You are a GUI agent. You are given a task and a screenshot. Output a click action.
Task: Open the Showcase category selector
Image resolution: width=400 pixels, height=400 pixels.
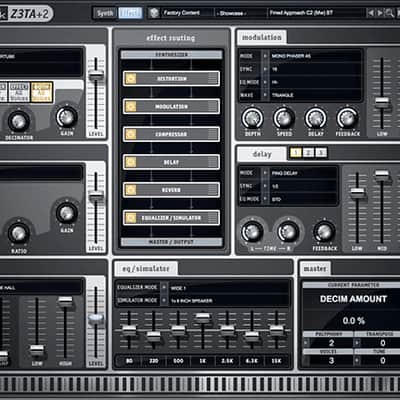click(240, 13)
